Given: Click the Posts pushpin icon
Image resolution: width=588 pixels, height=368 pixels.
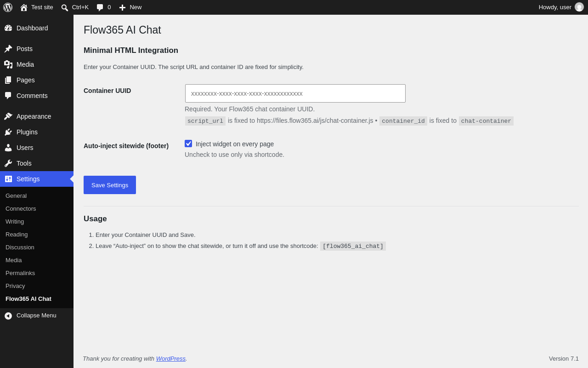Looking at the screenshot, I should tap(8, 49).
